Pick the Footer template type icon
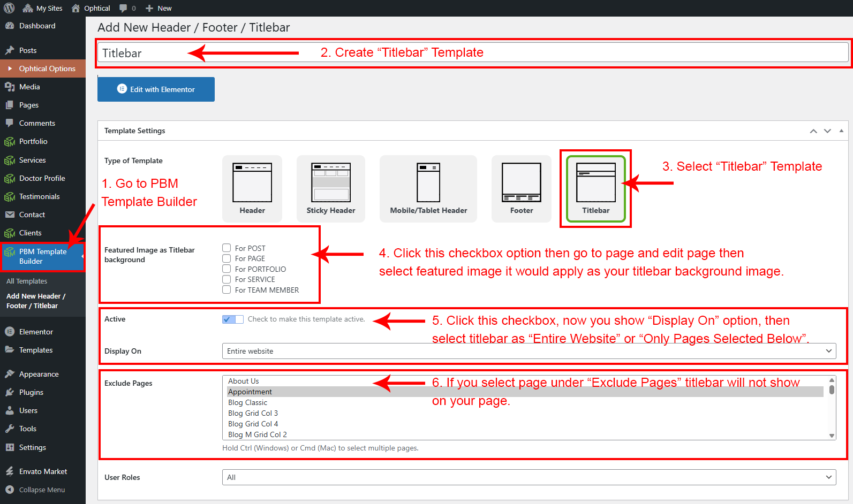This screenshot has height=504, width=853. click(522, 182)
